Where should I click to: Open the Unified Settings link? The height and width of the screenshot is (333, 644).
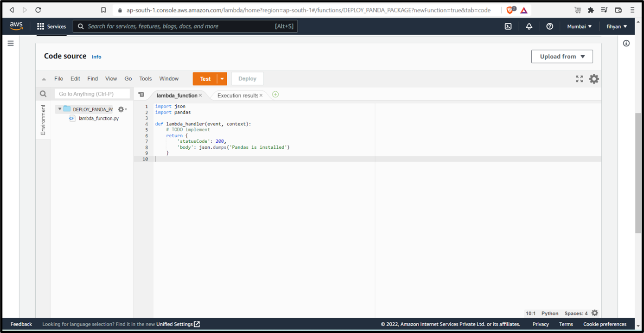(x=178, y=324)
